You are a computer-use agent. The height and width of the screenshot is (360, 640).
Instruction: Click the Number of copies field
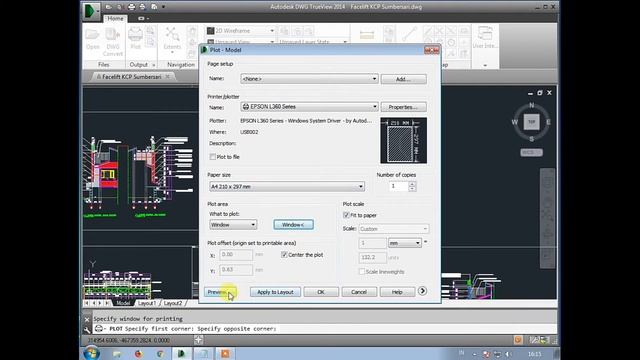coord(398,186)
